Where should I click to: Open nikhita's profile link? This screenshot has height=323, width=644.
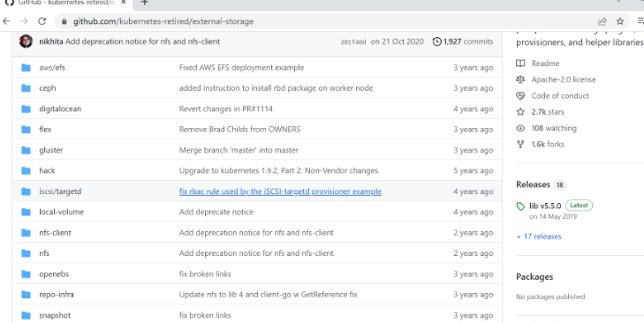click(51, 41)
